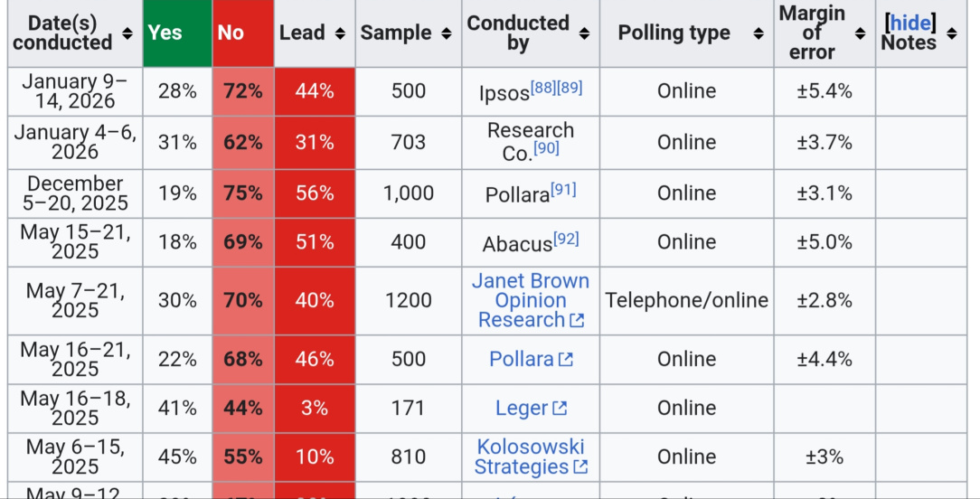Sort by Conducted by column
The height and width of the screenshot is (499, 980).
point(584,33)
